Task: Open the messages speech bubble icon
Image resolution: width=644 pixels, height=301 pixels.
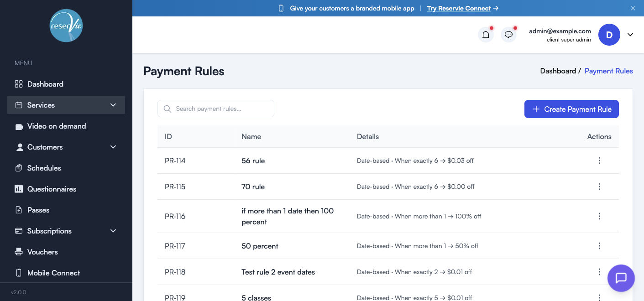Action: pyautogui.click(x=509, y=35)
